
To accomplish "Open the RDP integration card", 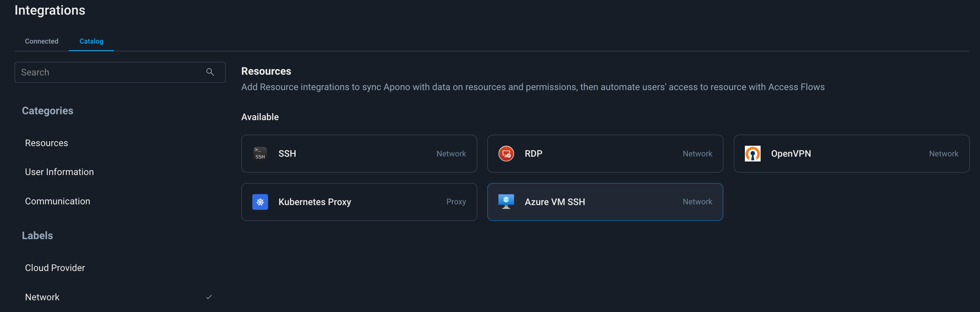I will point(604,154).
